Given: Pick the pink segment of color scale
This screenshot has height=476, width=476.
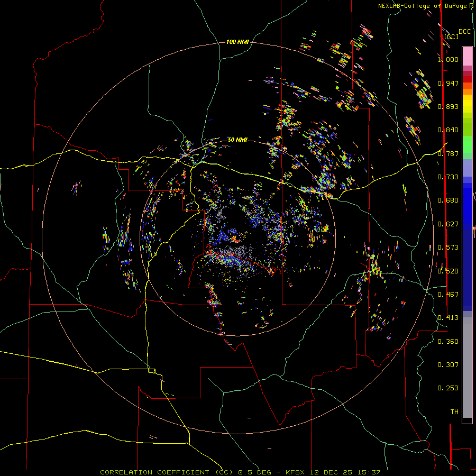Looking at the screenshot, I should point(467,56).
